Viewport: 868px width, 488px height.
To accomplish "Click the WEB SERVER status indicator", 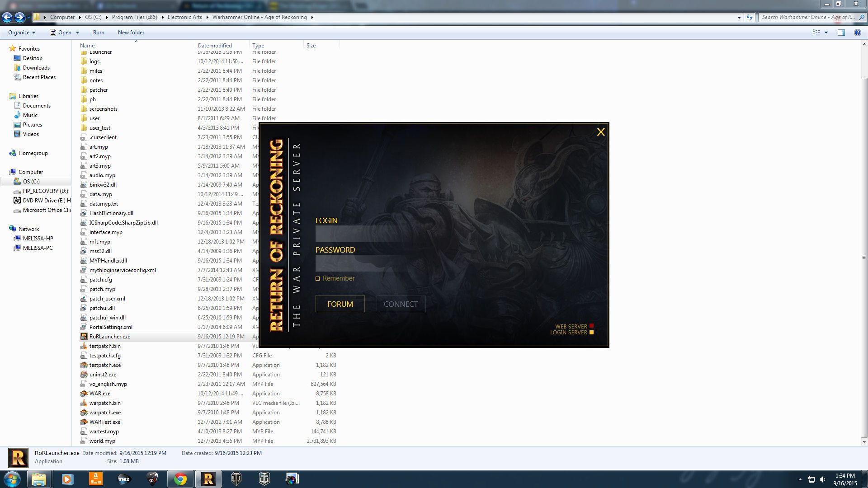I will (591, 326).
